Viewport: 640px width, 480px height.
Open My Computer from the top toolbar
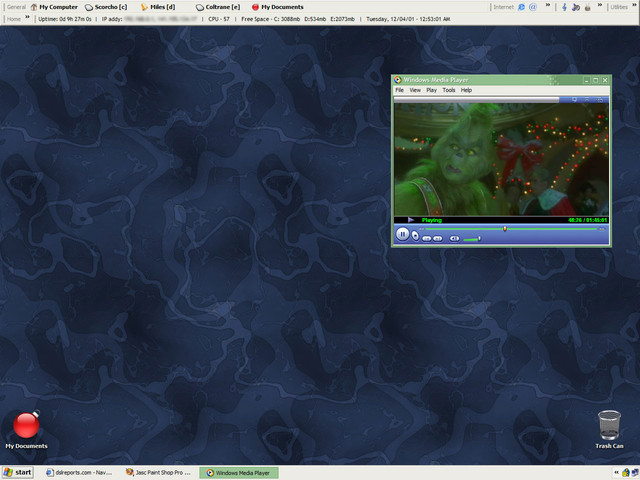coord(54,7)
